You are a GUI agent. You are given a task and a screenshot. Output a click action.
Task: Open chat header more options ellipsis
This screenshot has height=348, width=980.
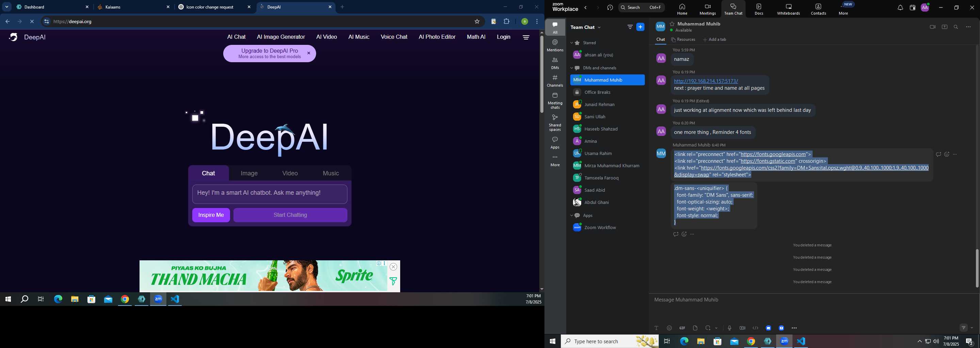968,27
